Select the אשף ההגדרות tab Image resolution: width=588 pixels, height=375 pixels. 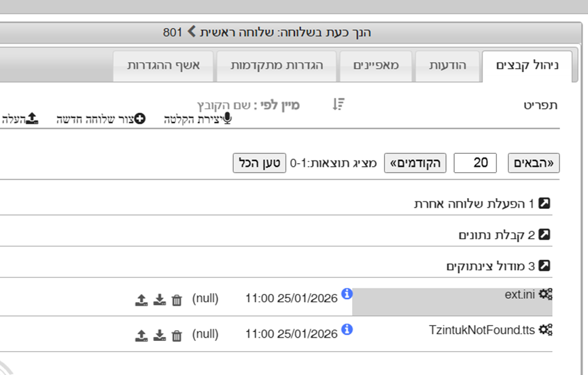pyautogui.click(x=163, y=66)
